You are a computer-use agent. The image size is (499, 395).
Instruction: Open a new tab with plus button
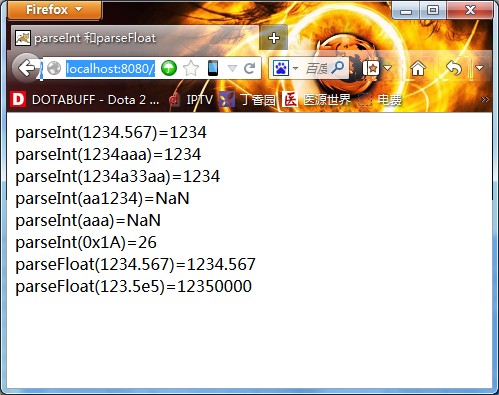[x=274, y=38]
